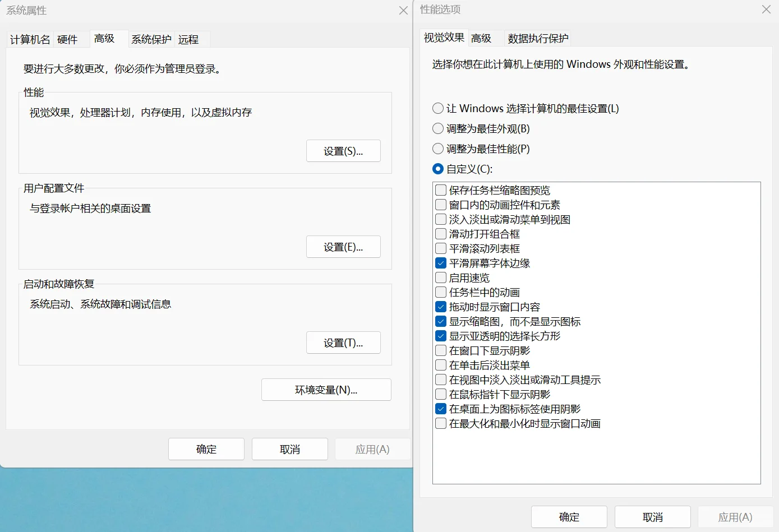The image size is (779, 532).
Task: Uncheck 拖动时显示窗口内容
Action: pos(441,307)
